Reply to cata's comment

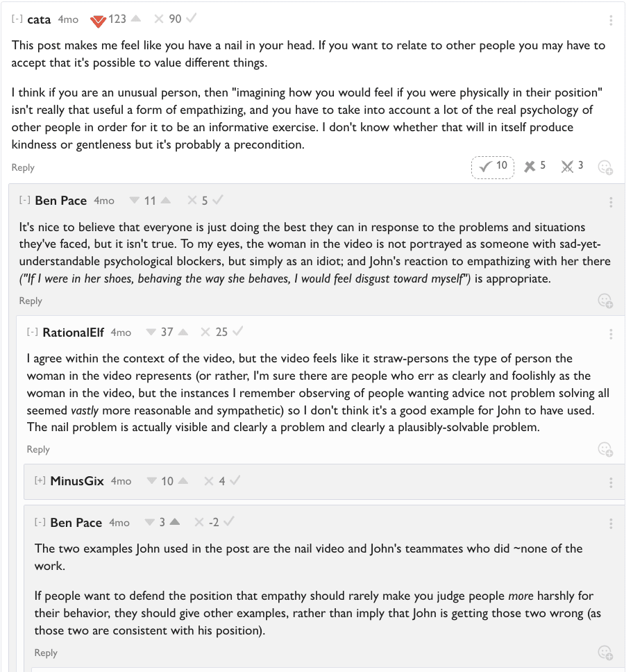[23, 167]
